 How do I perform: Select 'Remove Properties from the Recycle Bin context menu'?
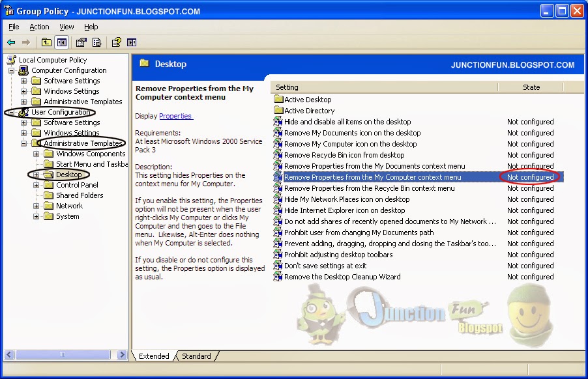coord(369,188)
